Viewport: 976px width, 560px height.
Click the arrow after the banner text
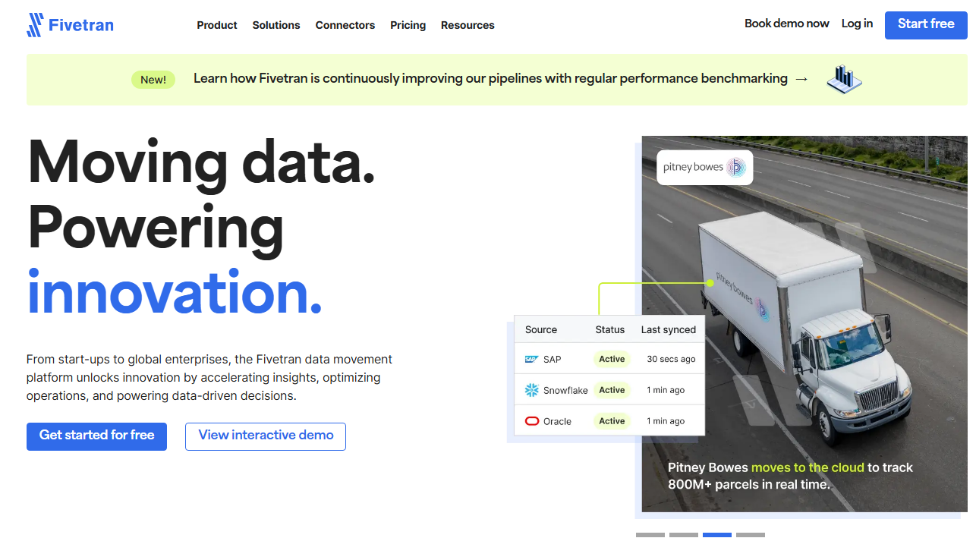pyautogui.click(x=801, y=79)
